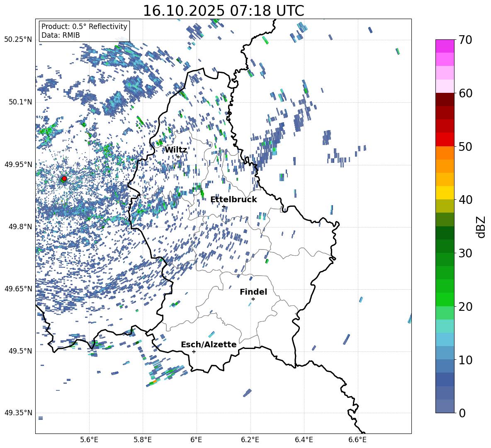Viewport: 491px width, 448px height.
Task: Pick the dark maroon colorbar band below 60
Action: point(445,99)
